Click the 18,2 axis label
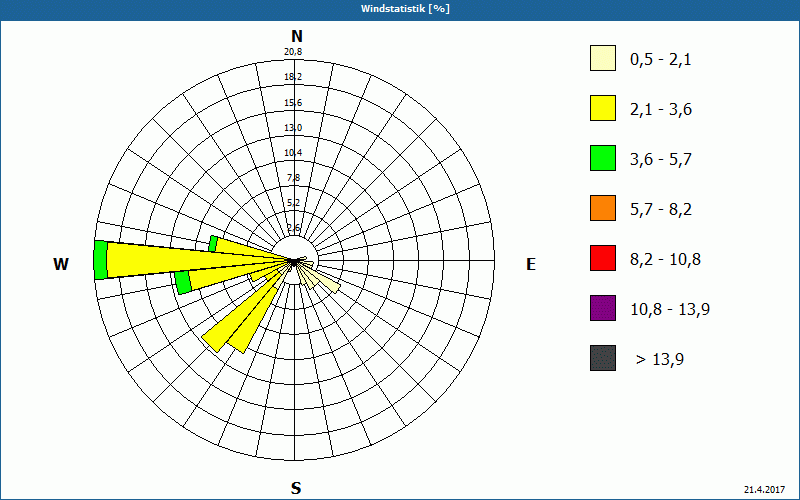 tap(293, 77)
